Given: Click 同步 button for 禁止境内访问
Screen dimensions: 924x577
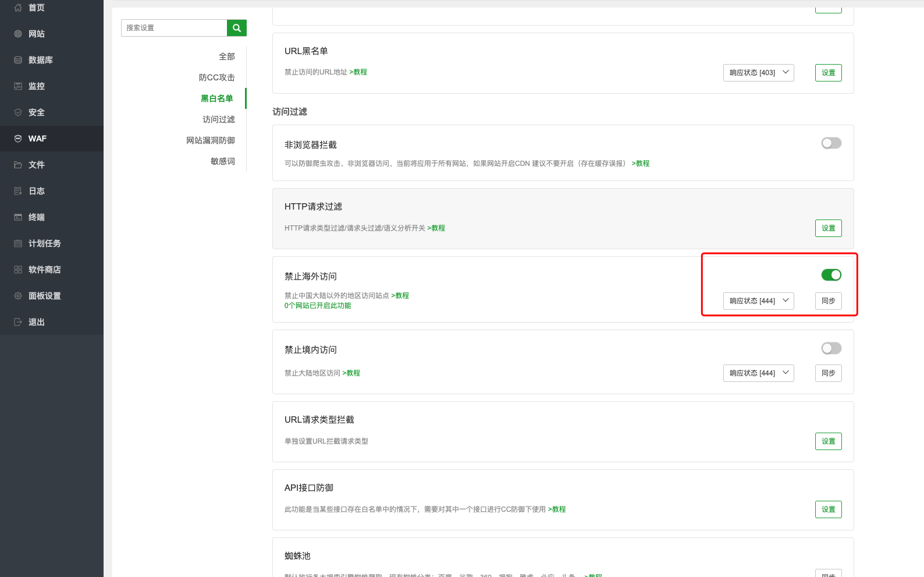Looking at the screenshot, I should click(x=829, y=373).
